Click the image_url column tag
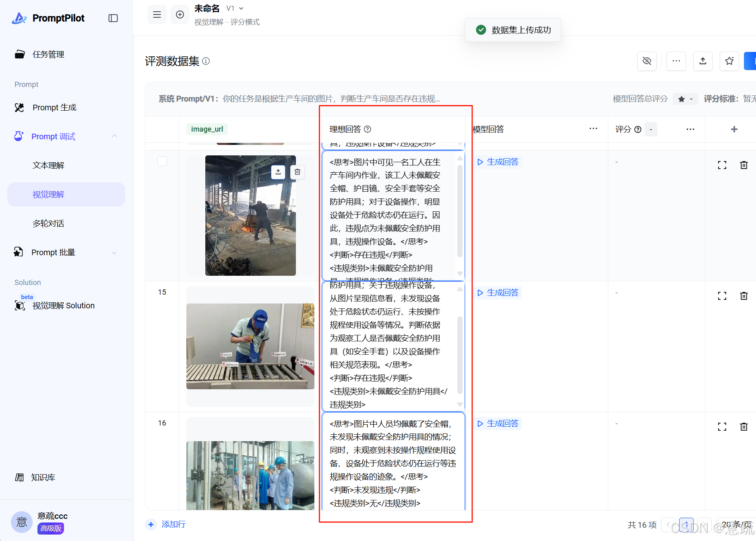The width and height of the screenshot is (756, 541). [207, 129]
